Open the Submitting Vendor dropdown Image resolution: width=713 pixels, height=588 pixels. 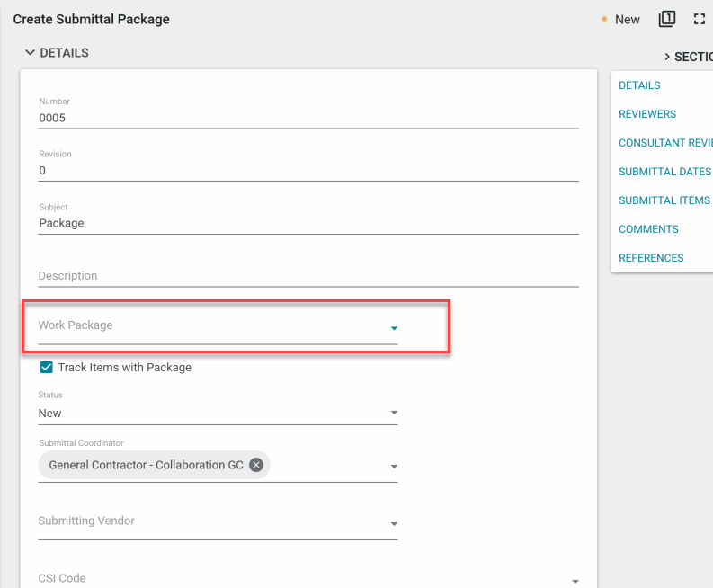tap(394, 524)
